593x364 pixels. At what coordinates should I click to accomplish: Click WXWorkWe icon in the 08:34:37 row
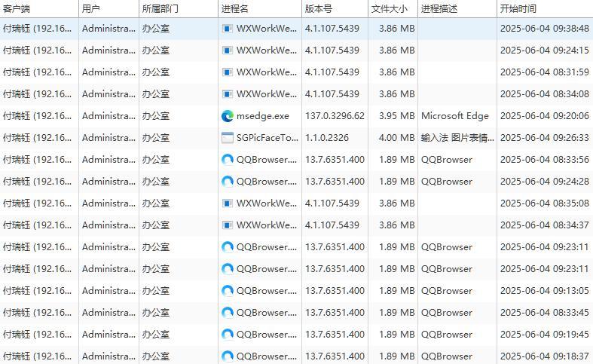(228, 225)
